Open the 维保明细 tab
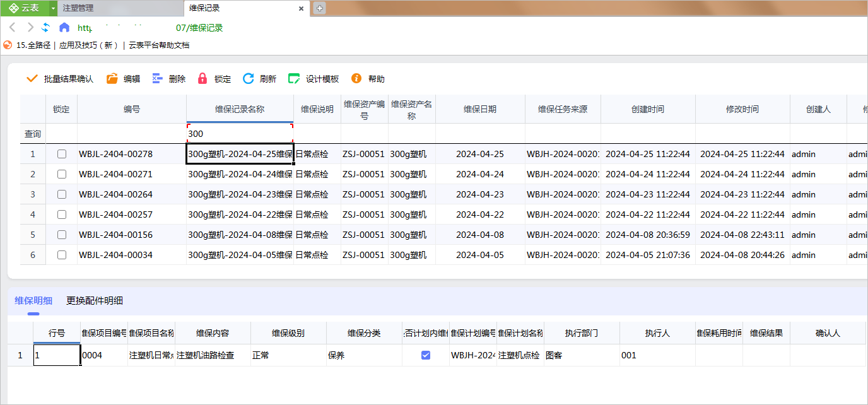Screen dimensions: 868x405 [x=33, y=301]
